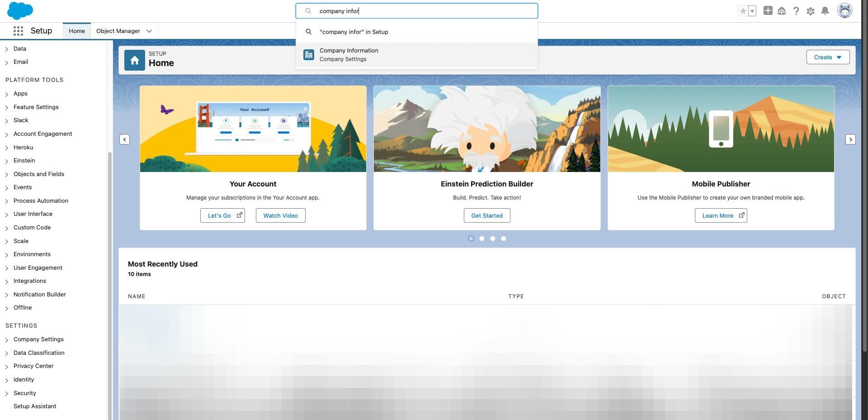The image size is (868, 420).
Task: Switch to the Home tab
Action: 77,31
